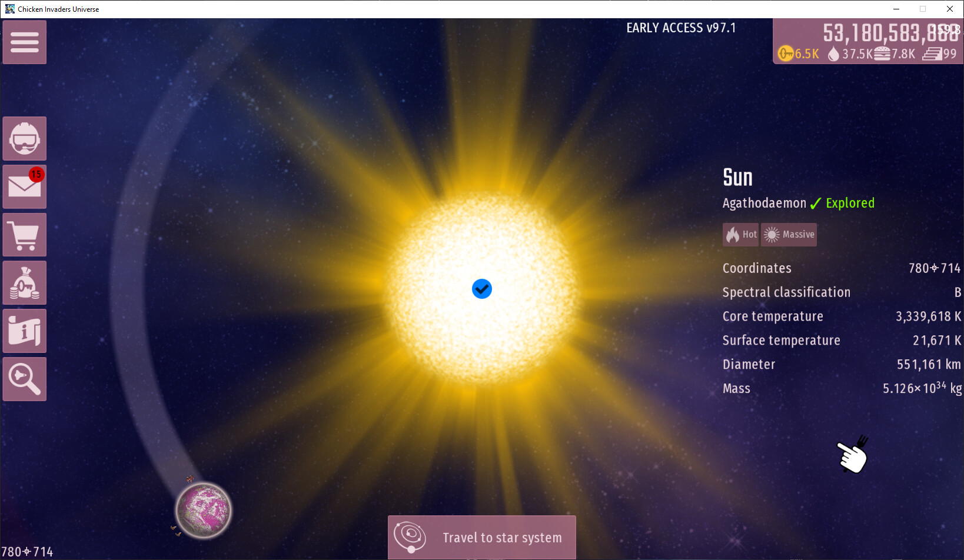Open the shopping cart store
Viewport: 964px width, 560px height.
tap(25, 235)
